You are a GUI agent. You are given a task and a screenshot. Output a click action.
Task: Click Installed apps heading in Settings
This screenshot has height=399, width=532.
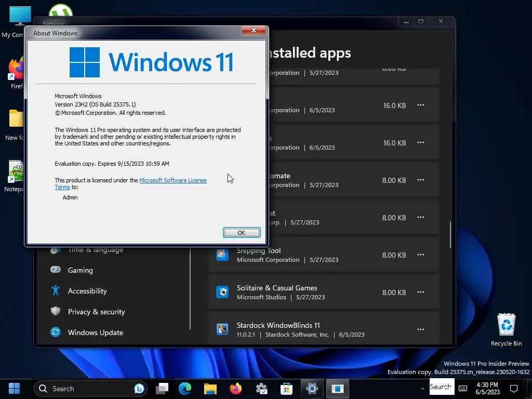pos(310,53)
